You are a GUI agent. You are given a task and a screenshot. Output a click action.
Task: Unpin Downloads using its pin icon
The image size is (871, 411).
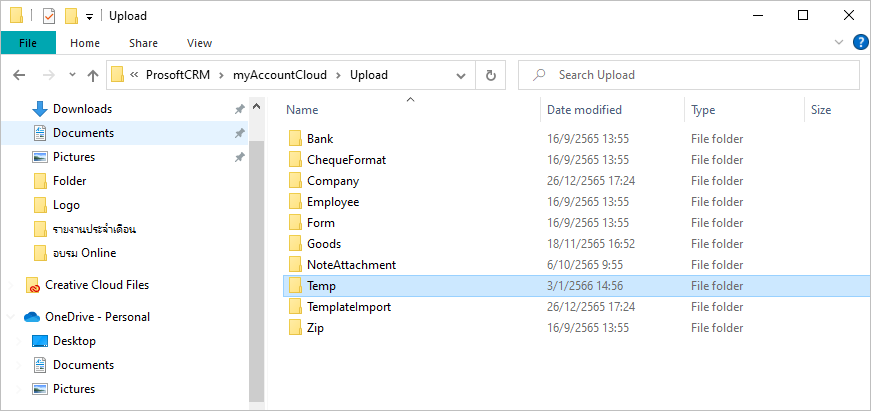pos(239,109)
